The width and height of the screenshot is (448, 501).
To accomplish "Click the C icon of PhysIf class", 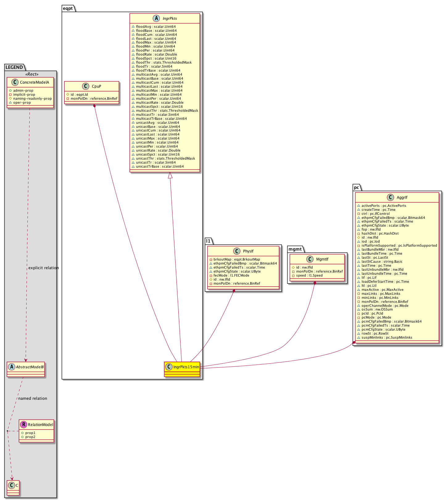I will pyautogui.click(x=237, y=251).
